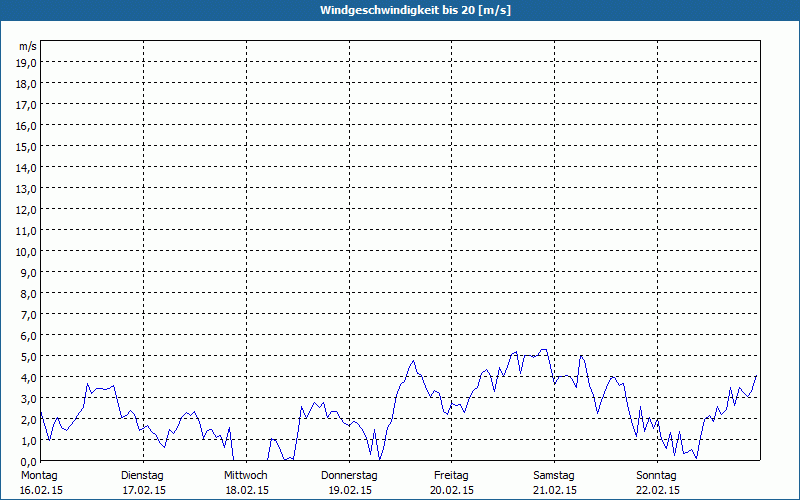Select the '18.02.15' date label
Viewport: 800px width, 500px height.
point(247,490)
